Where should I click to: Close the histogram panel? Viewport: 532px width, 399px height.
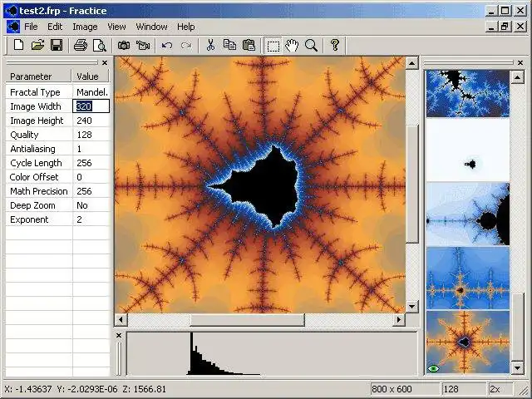[x=119, y=336]
